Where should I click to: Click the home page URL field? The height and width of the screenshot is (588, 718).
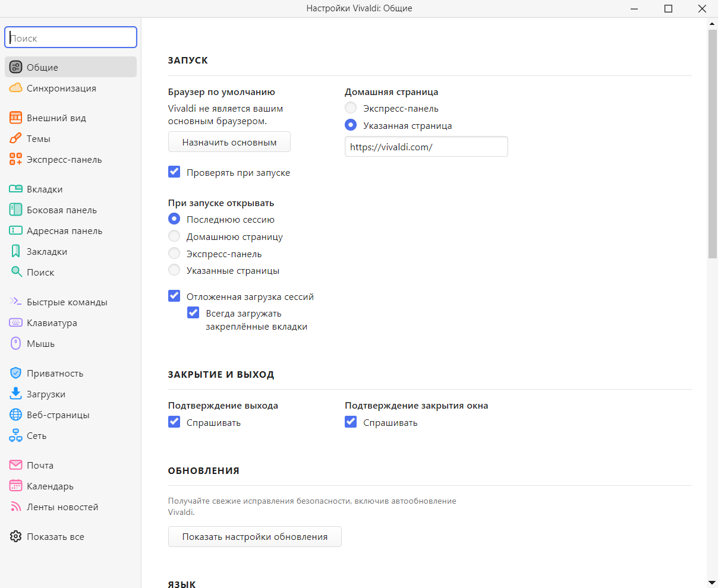pyautogui.click(x=426, y=147)
